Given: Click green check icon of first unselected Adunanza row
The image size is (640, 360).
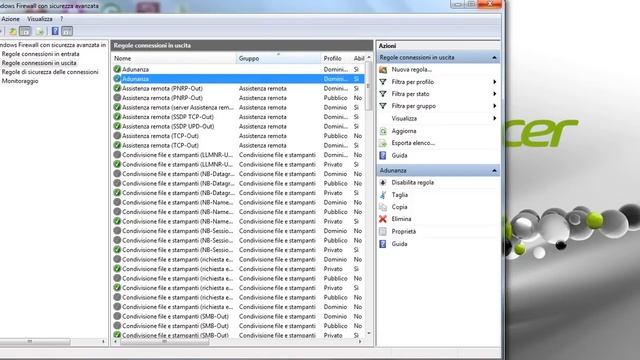Looking at the screenshot, I should 117,69.
